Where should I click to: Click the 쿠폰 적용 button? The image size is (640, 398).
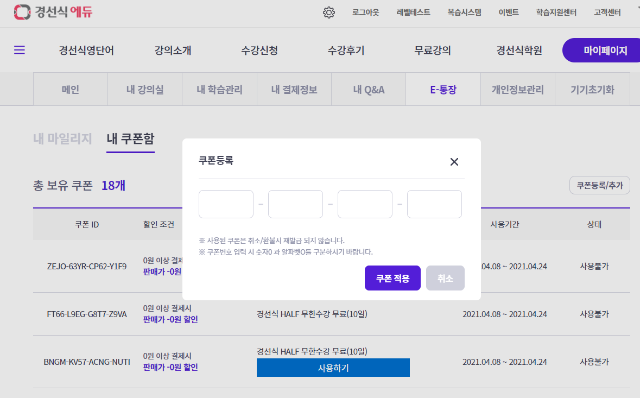[x=393, y=278]
